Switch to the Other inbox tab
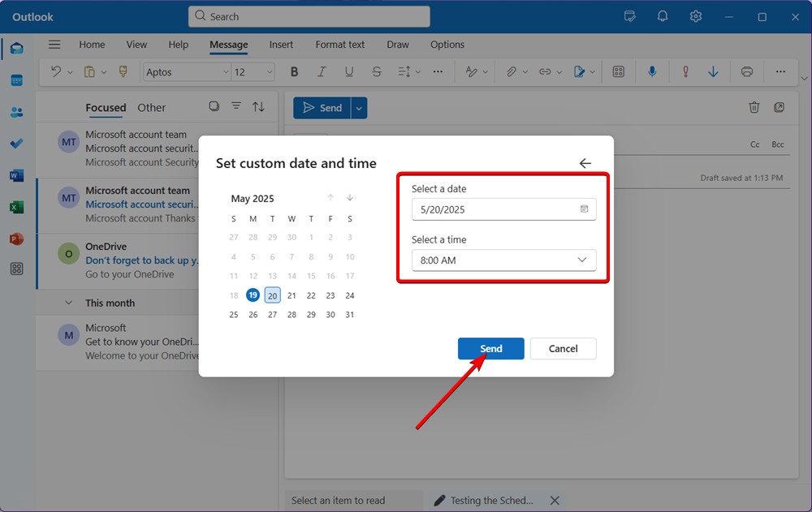Image resolution: width=812 pixels, height=512 pixels. click(x=151, y=107)
